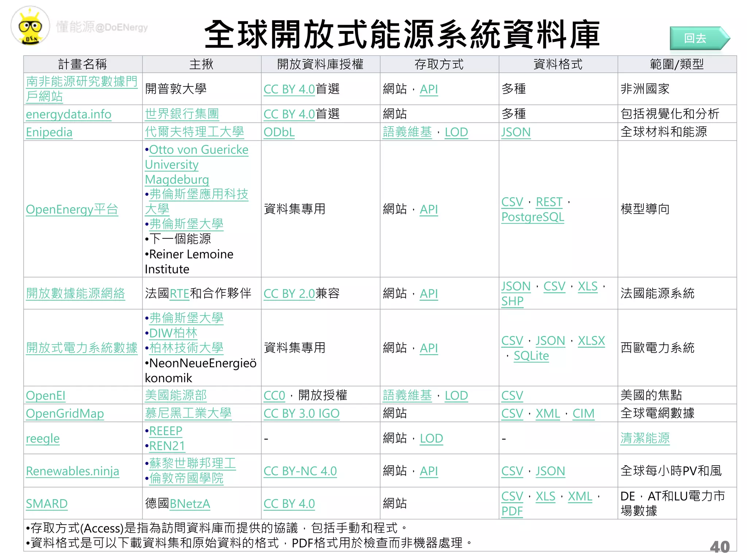Click the 存取方式 column header
747x560 pixels.
coord(439,64)
